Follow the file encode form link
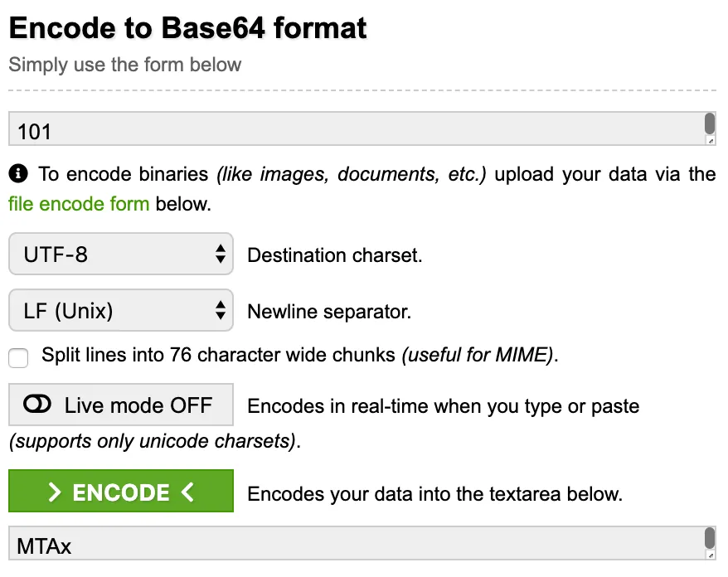This screenshot has height=577, width=728. coord(79,203)
